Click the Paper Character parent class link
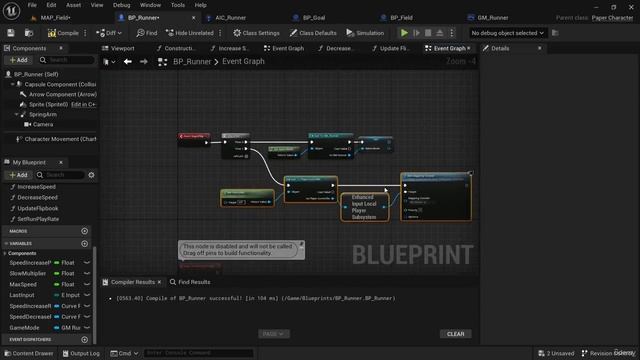This screenshot has width=640, height=360. coord(612,18)
